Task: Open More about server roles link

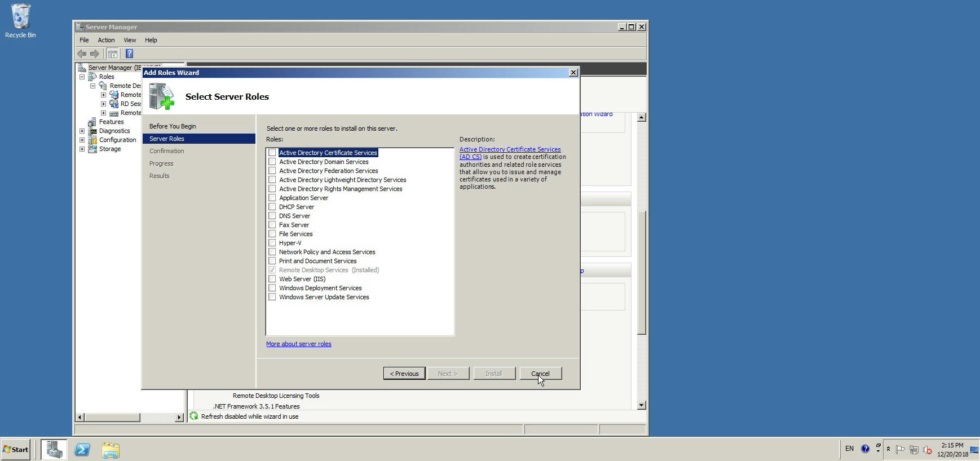Action: coord(299,344)
